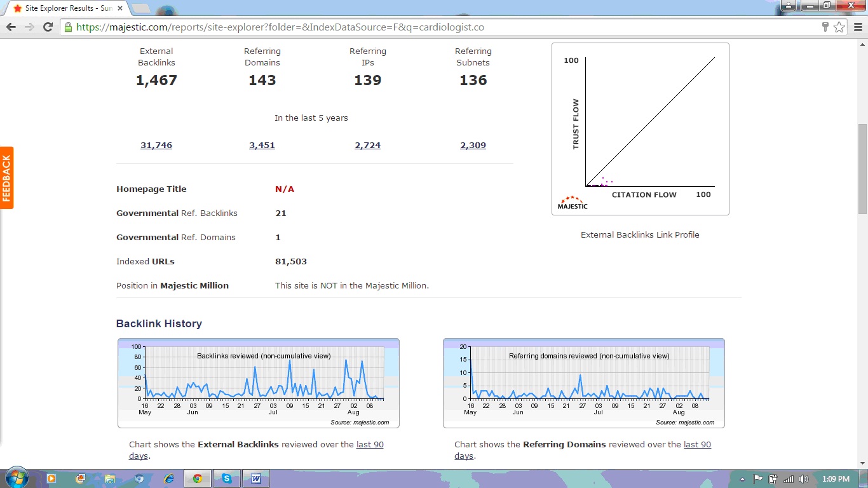Click the 2,309 referring subnets link
The image size is (868, 488).
coord(473,146)
